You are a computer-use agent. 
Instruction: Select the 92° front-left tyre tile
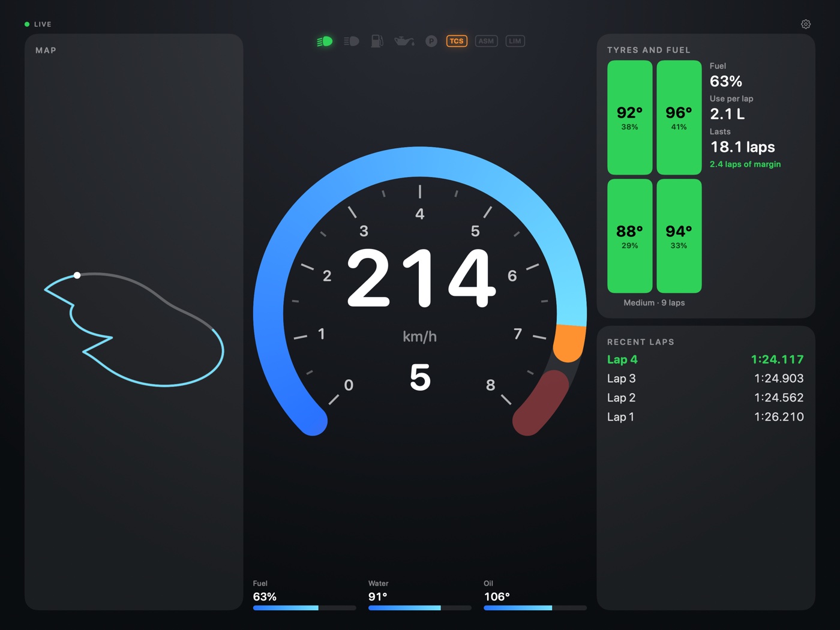coord(630,118)
